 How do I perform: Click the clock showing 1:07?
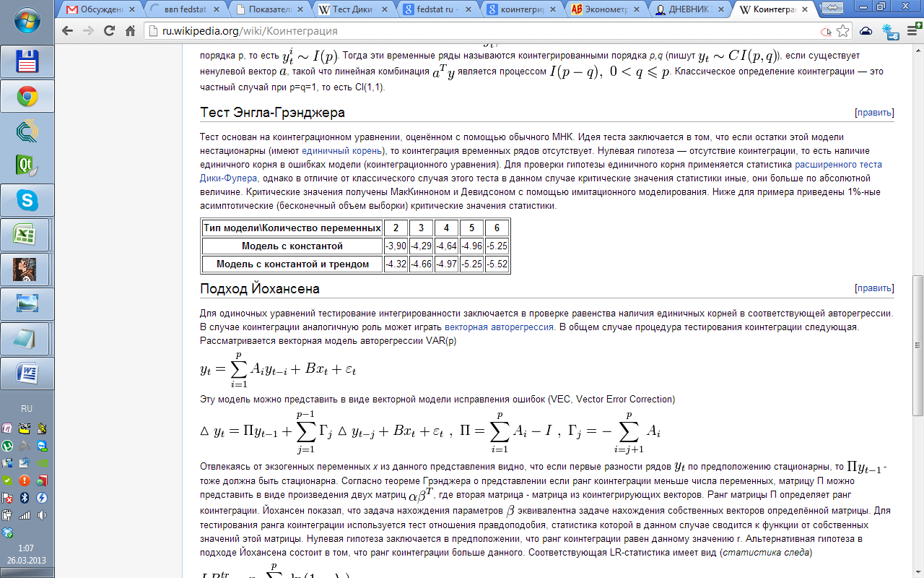point(27,548)
